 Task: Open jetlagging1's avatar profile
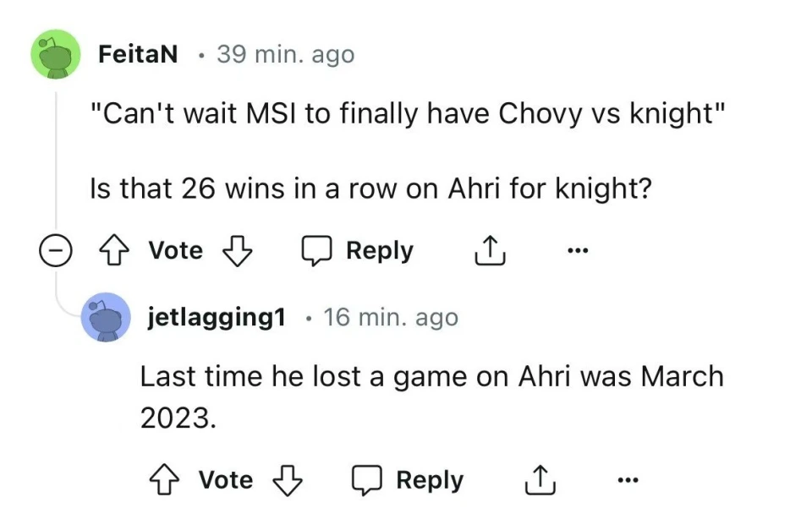pyautogui.click(x=106, y=318)
